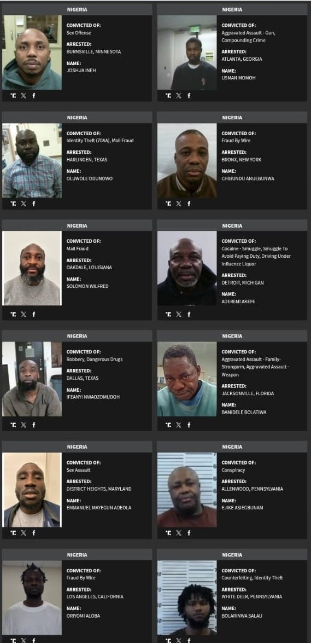Click the Facebook icon on the Burnsville card
The image size is (311, 644).
tap(34, 95)
